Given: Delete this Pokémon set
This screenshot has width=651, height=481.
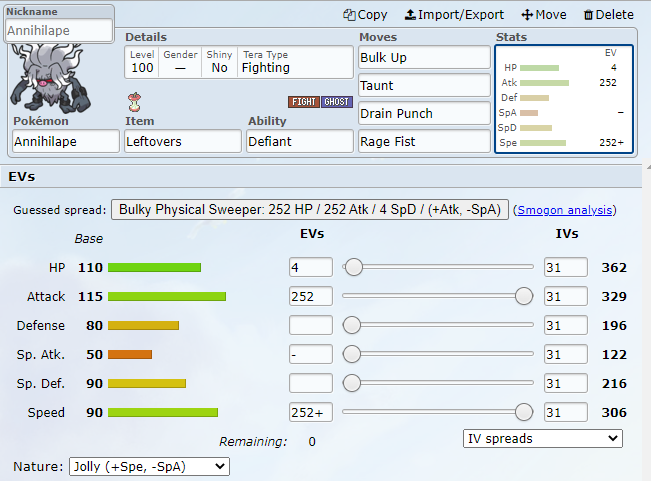Looking at the screenshot, I should point(609,15).
